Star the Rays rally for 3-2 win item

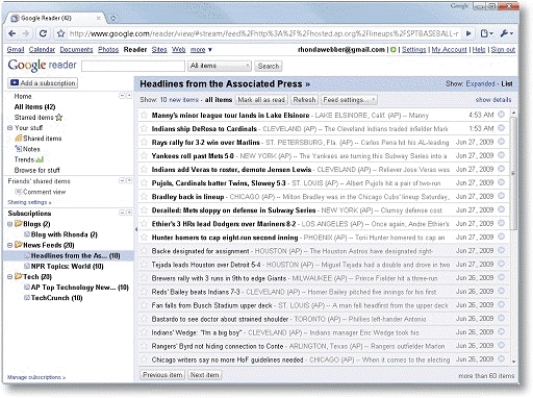144,142
